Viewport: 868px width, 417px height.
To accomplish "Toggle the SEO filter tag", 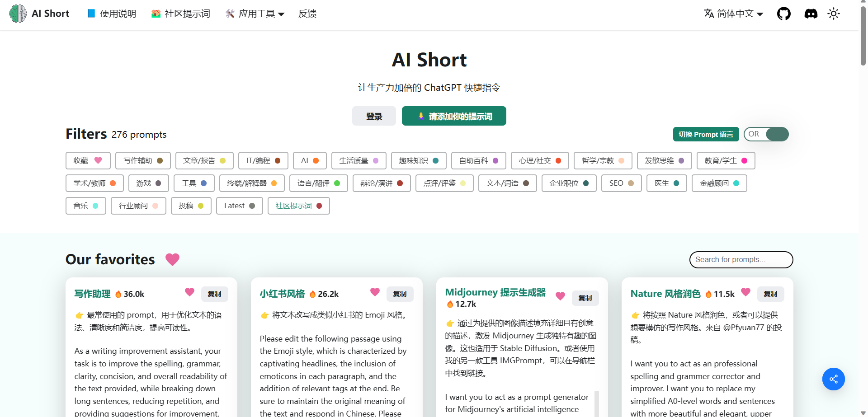I will pyautogui.click(x=622, y=183).
